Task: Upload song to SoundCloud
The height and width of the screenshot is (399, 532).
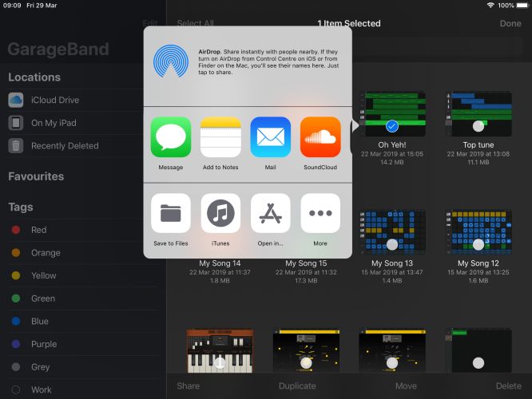Action: coord(320,138)
